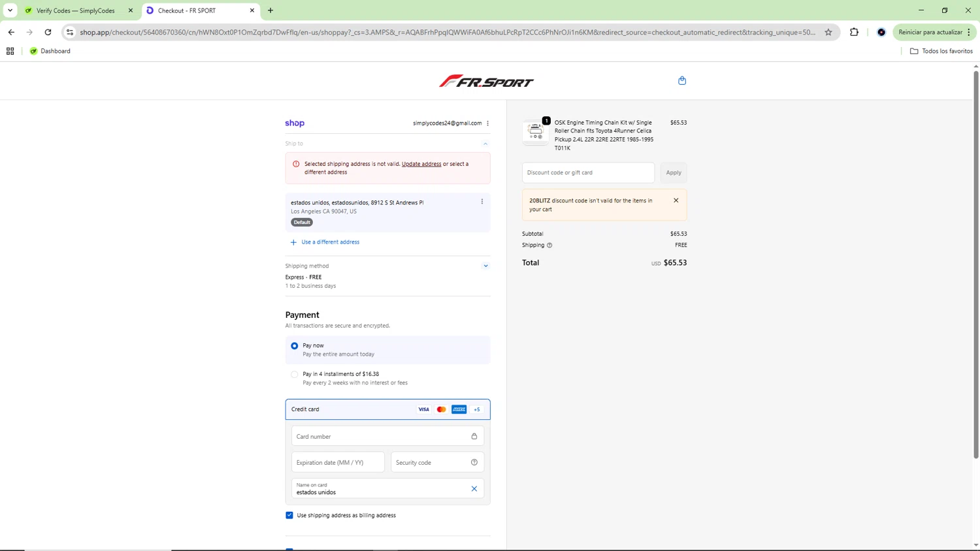Toggle Use shipping address as billing address
Image resolution: width=980 pixels, height=551 pixels.
click(x=289, y=515)
